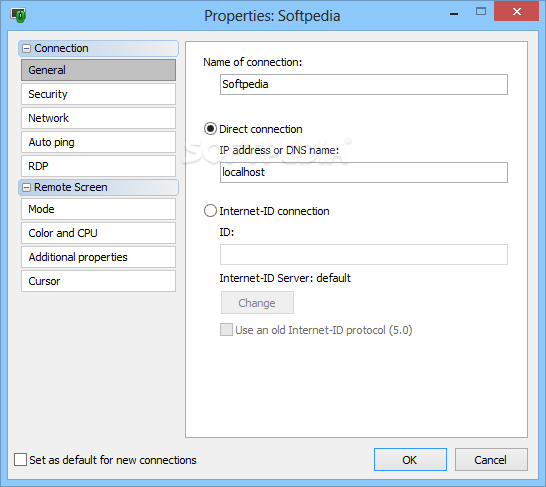Collapse the Remote Screen section
This screenshot has width=546, height=487.
[26, 188]
